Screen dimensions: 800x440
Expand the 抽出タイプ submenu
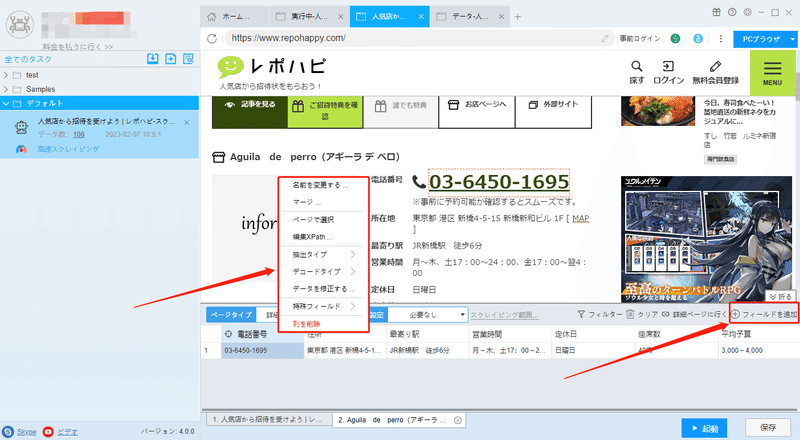point(322,254)
